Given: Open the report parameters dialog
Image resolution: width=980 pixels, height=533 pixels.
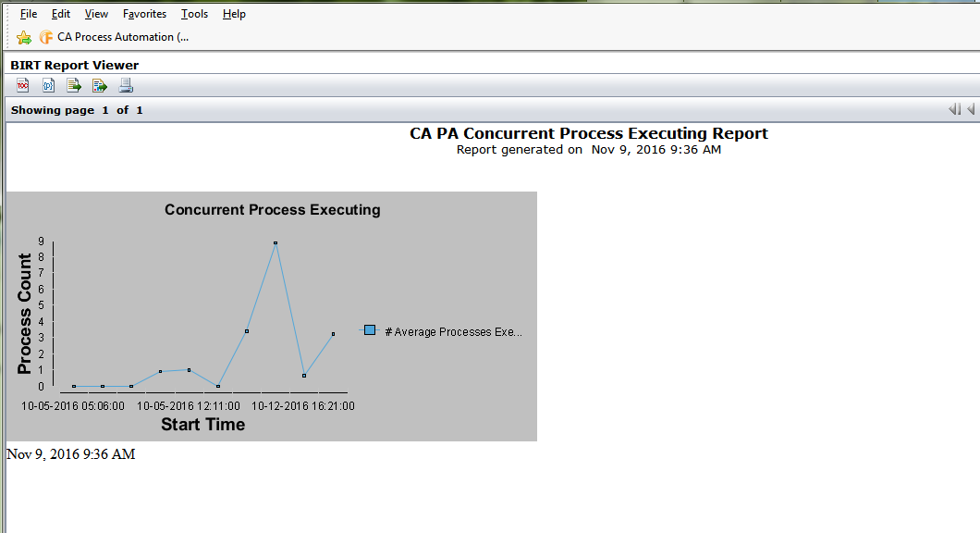Looking at the screenshot, I should [x=47, y=85].
